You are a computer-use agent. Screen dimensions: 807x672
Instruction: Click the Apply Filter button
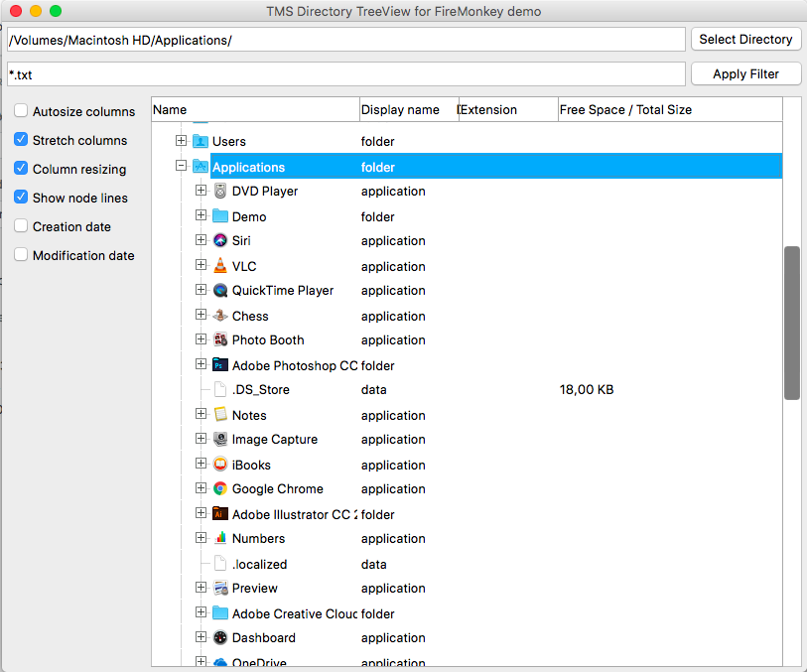tap(745, 74)
